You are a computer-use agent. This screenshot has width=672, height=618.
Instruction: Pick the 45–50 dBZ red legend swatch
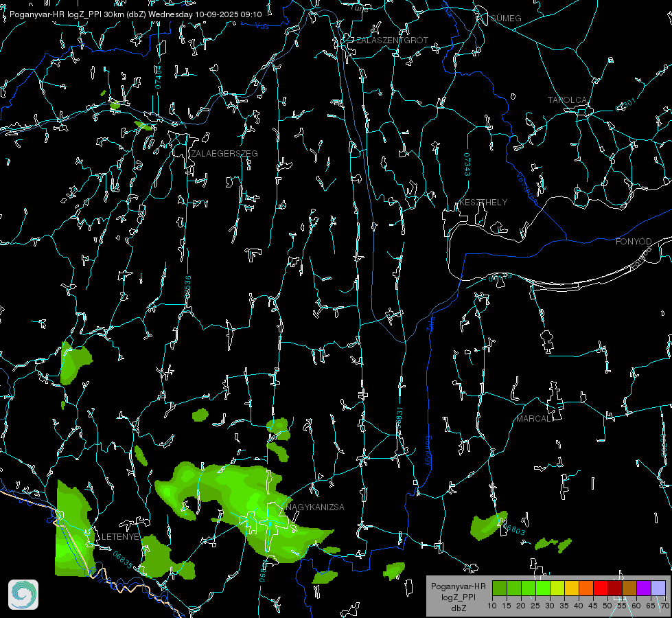[x=601, y=588]
